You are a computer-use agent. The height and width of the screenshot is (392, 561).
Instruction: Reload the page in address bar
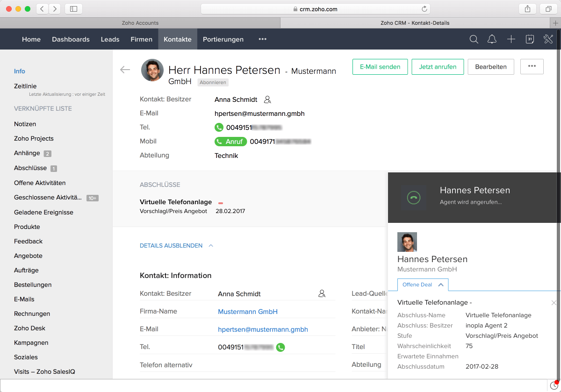(424, 9)
